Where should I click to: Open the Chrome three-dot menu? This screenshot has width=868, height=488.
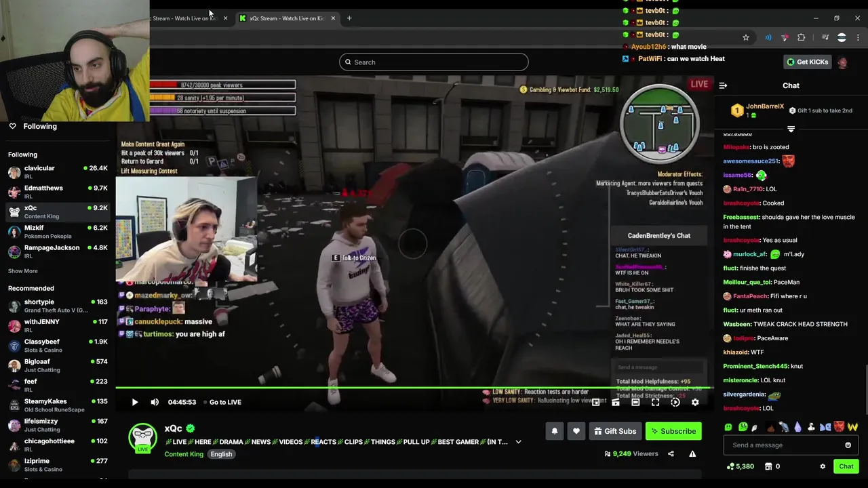858,38
